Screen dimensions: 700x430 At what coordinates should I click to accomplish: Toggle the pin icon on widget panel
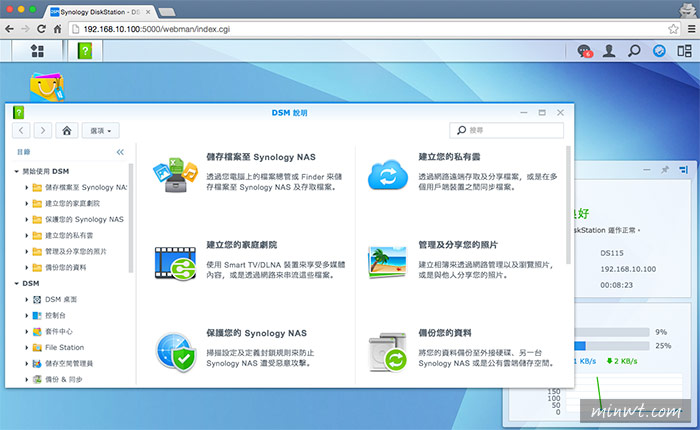pos(665,170)
